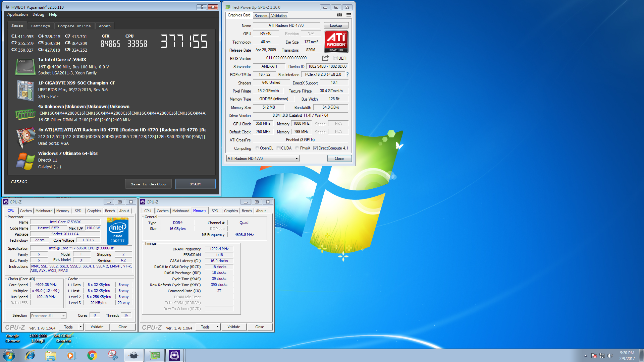
Task: Click the BIOS version share/export icon
Action: pos(325,58)
